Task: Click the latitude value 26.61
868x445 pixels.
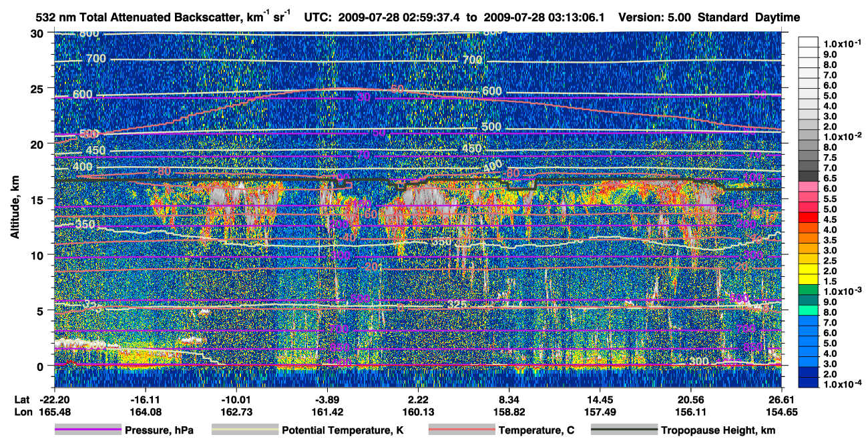Action: (x=782, y=398)
